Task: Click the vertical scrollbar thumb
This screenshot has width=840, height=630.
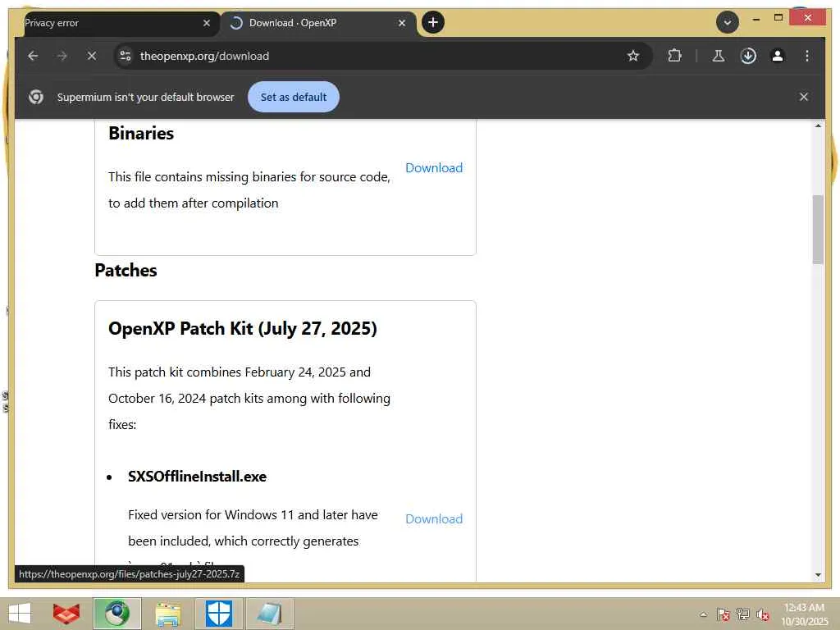Action: (818, 230)
